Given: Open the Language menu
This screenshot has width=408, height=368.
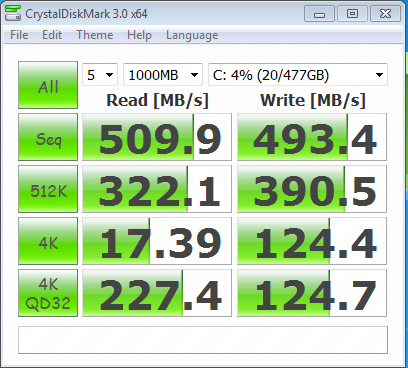Looking at the screenshot, I should coord(192,35).
